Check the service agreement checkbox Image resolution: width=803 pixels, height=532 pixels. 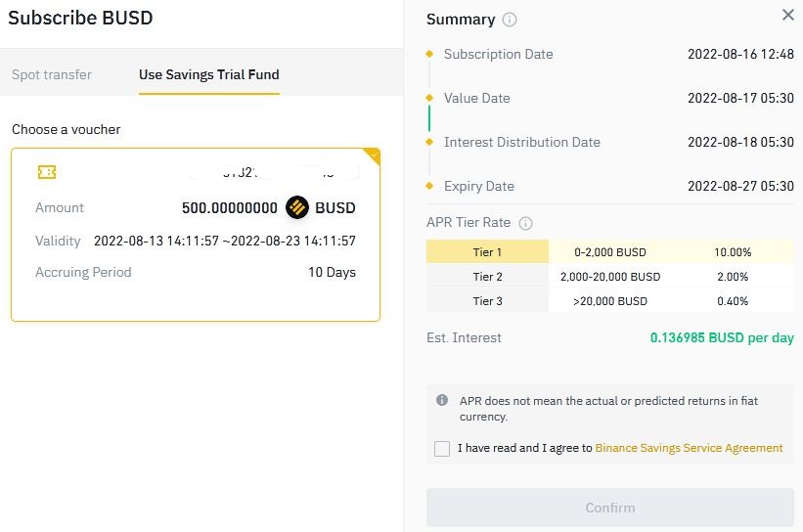pyautogui.click(x=442, y=449)
